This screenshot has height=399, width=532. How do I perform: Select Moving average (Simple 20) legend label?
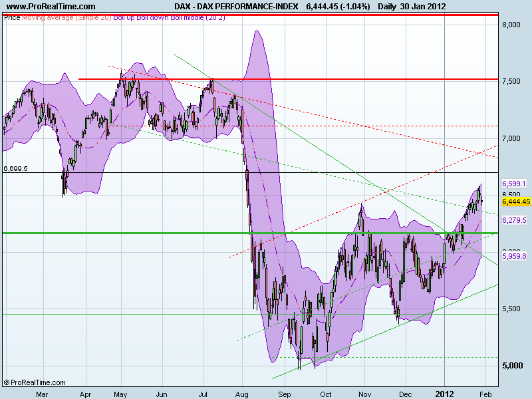coord(67,18)
